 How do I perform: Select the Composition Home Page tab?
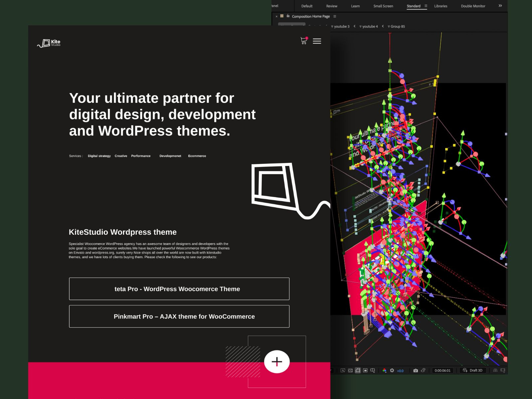[x=311, y=16]
